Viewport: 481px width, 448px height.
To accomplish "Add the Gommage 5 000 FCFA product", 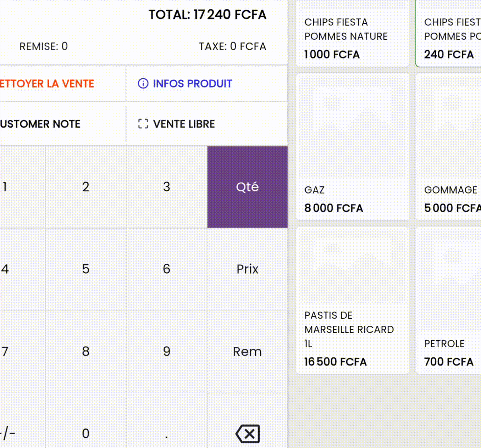I will (449, 147).
